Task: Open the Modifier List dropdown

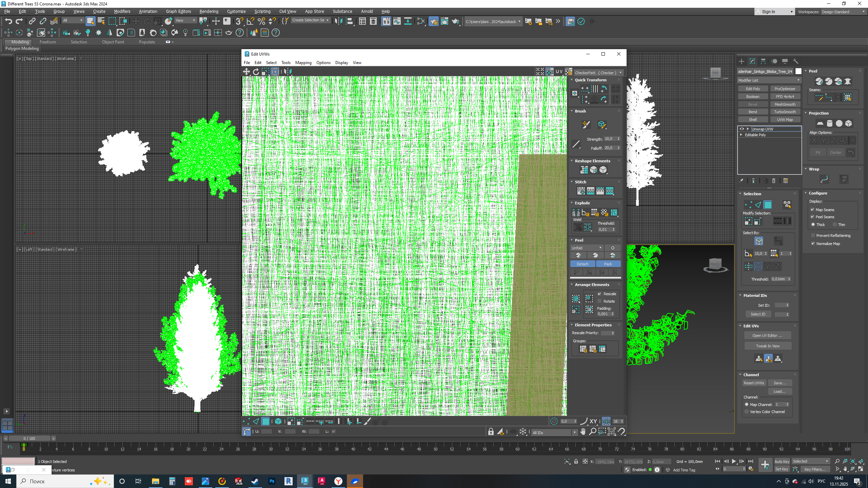Action: [x=769, y=80]
